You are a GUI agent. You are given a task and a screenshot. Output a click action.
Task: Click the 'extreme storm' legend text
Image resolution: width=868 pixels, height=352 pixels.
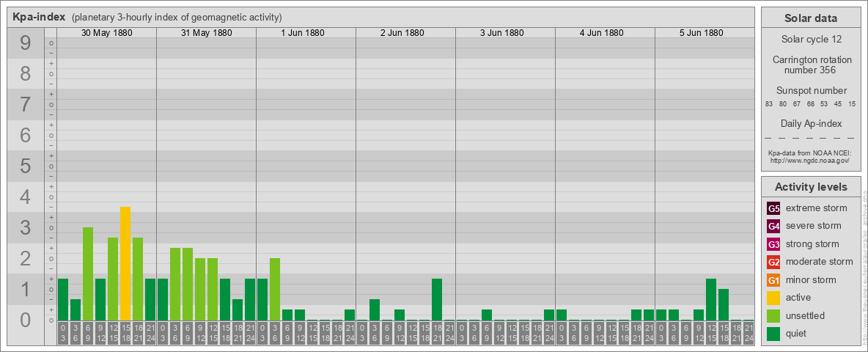pos(817,209)
